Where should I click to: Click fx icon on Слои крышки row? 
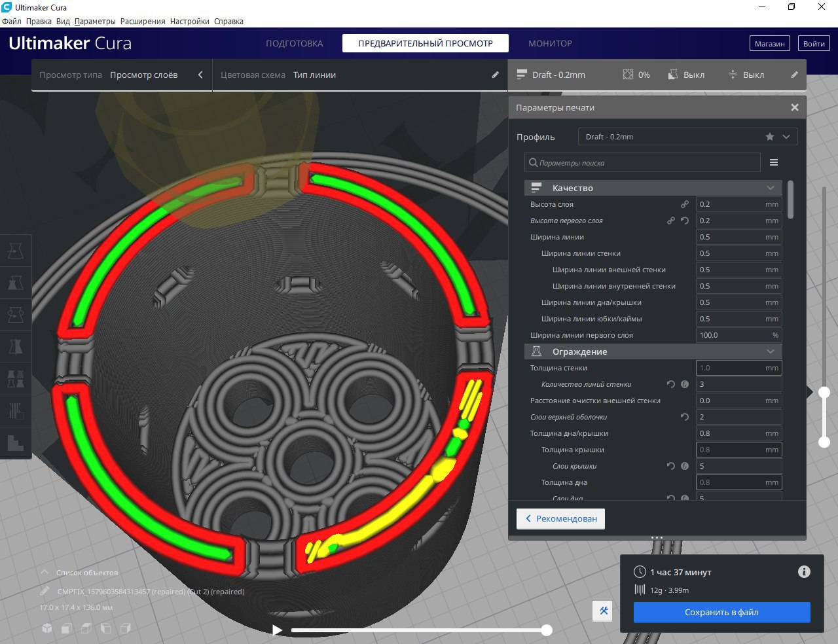point(685,466)
